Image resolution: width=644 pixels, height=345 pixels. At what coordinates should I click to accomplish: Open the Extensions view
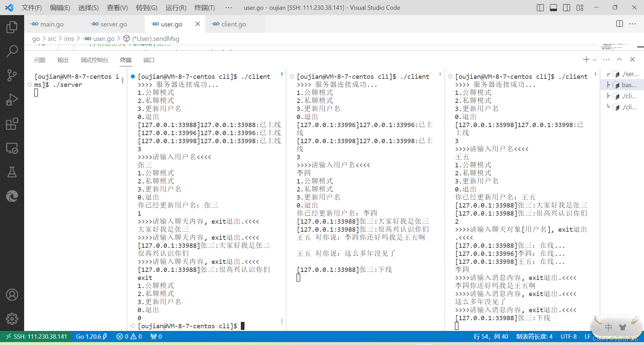tap(12, 124)
